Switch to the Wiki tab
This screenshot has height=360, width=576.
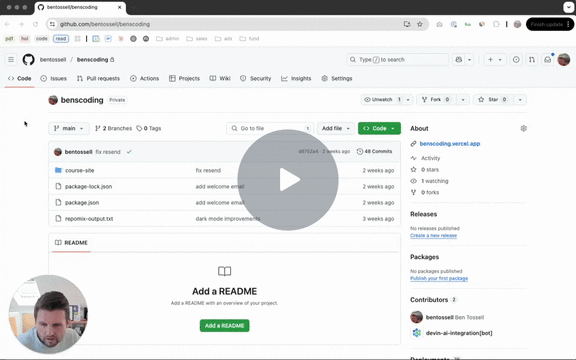pyautogui.click(x=220, y=78)
